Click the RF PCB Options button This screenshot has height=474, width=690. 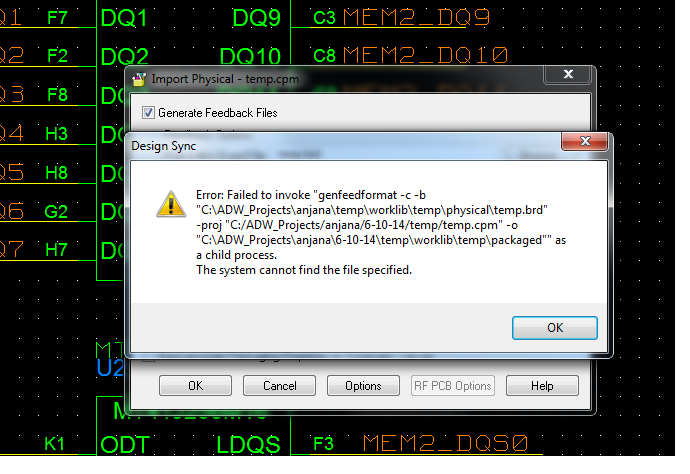453,386
